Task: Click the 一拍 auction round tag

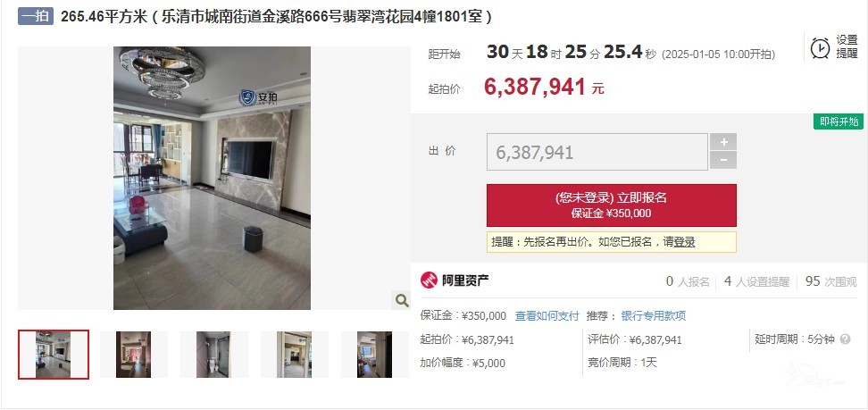Action: pyautogui.click(x=36, y=16)
